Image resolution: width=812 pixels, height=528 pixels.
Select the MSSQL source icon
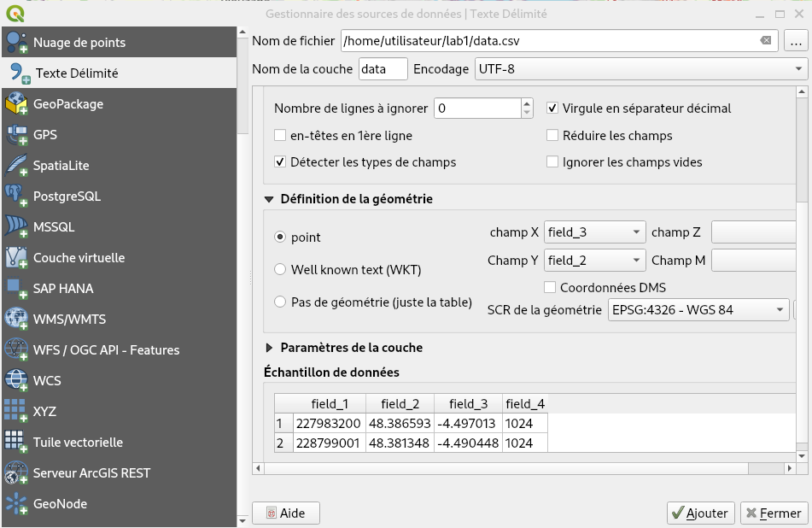click(x=16, y=227)
